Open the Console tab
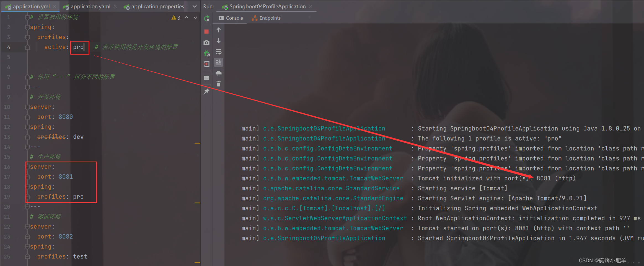The width and height of the screenshot is (644, 266). pyautogui.click(x=231, y=18)
